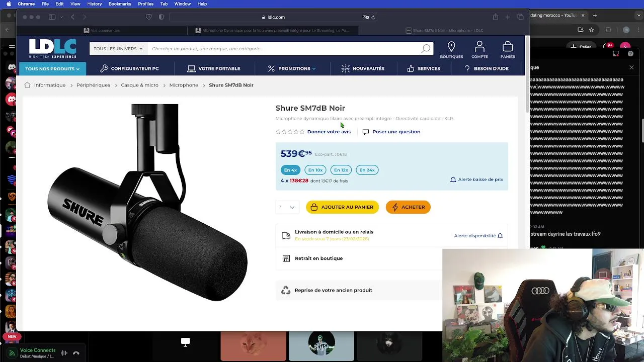
Task: Click Safari's share icon
Action: 495,17
